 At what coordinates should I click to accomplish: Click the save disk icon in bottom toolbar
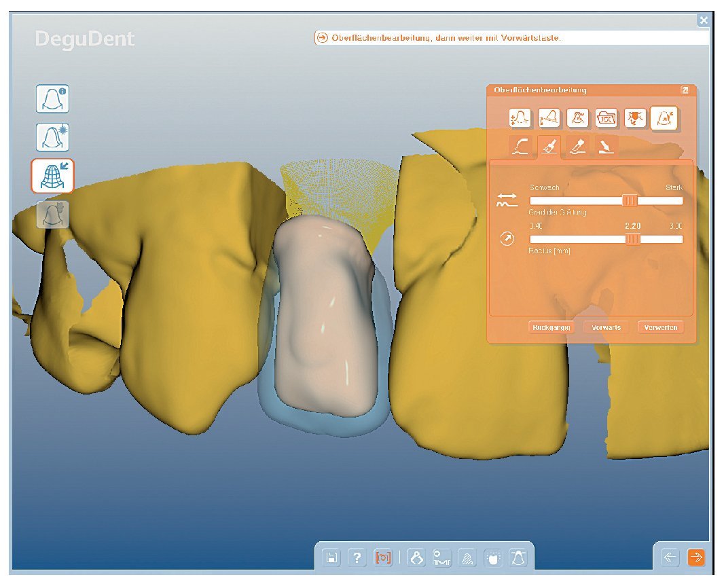(331, 558)
